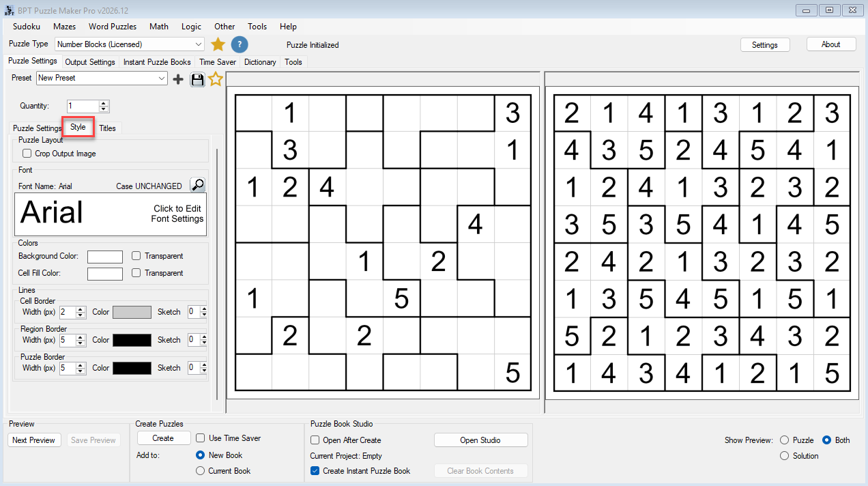Adjust Region Border width stepper
868x486 pixels.
[81, 340]
